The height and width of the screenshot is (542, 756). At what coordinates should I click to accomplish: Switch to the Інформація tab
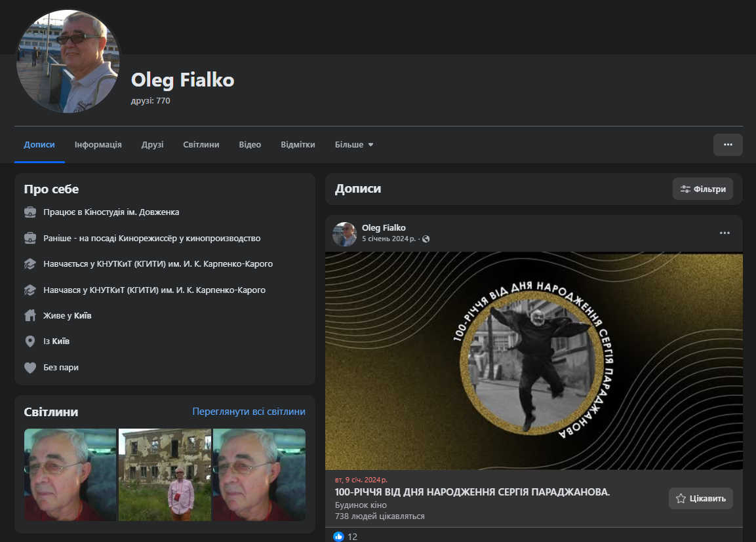click(98, 145)
